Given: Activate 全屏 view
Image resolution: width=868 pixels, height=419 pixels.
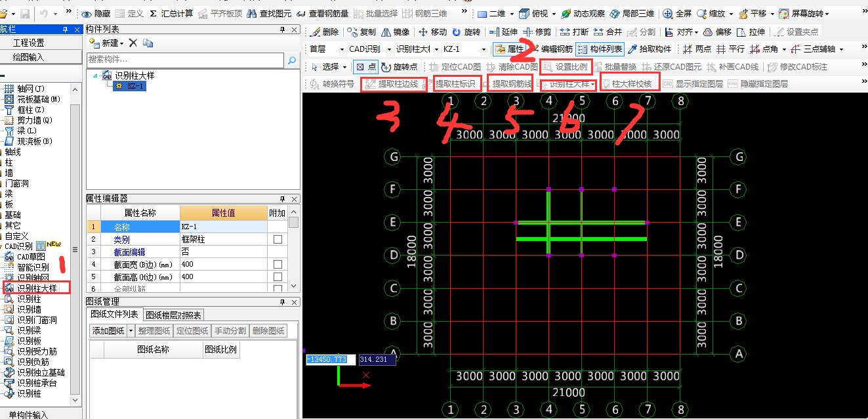Looking at the screenshot, I should click(678, 14).
